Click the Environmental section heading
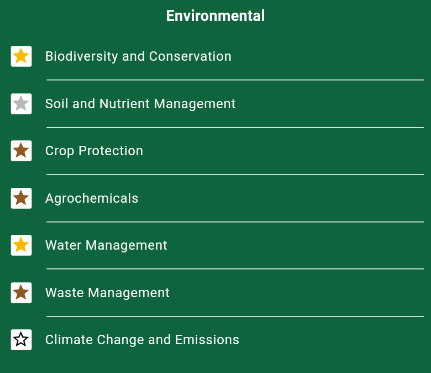Viewport: 431px width, 373px height. (x=215, y=16)
